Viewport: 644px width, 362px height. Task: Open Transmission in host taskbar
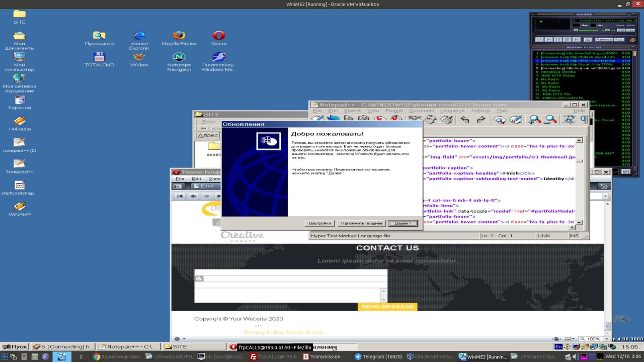coord(321,356)
